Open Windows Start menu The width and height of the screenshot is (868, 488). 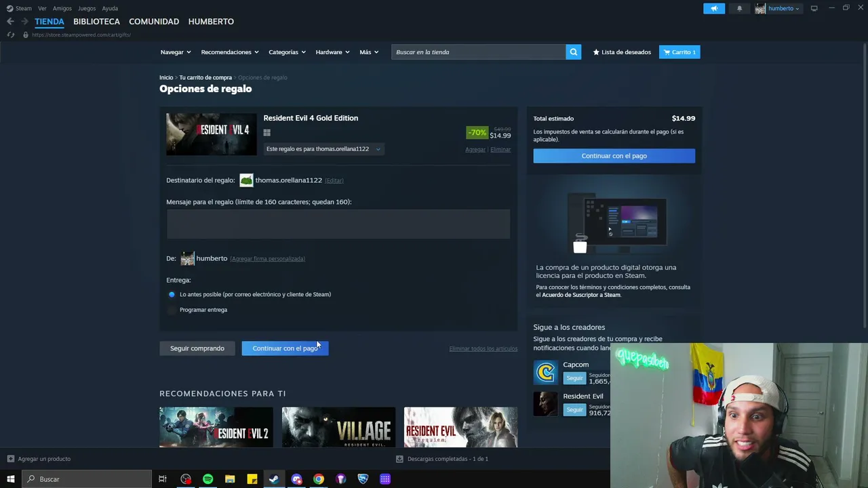click(x=10, y=479)
